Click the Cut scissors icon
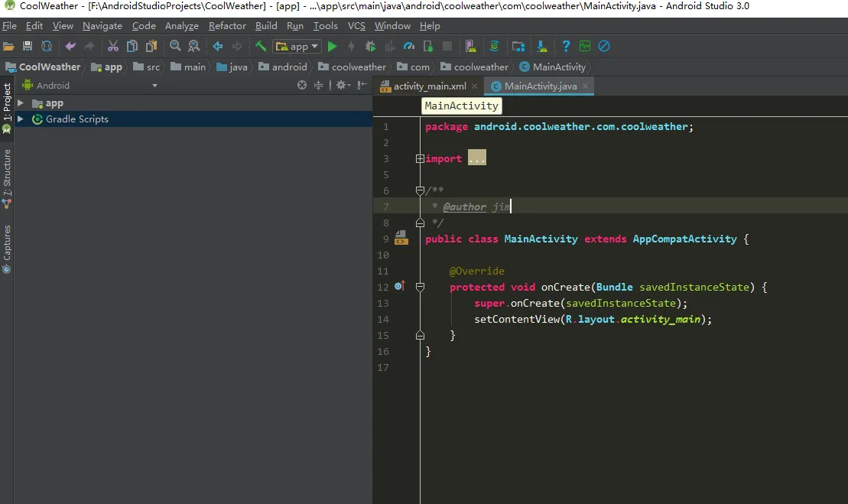 tap(113, 47)
